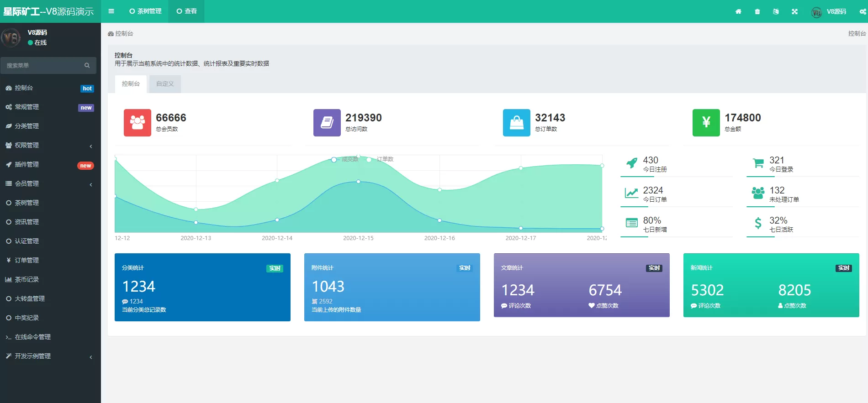
Task: Click the blue shopping bag 总订单数 icon
Action: [516, 122]
